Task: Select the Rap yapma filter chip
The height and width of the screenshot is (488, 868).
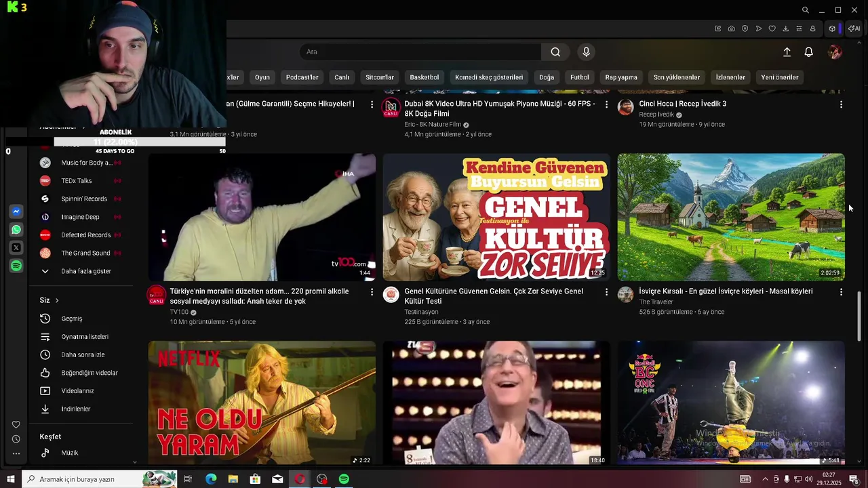Action: pyautogui.click(x=621, y=77)
